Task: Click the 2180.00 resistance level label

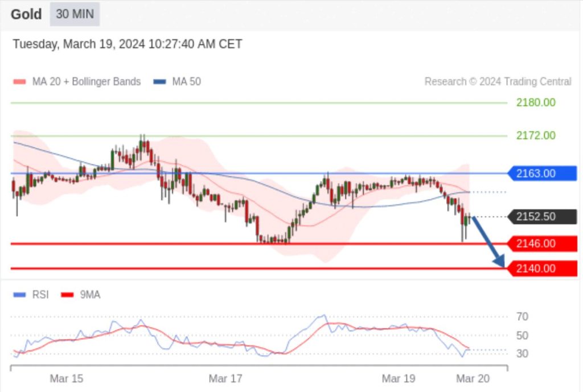Action: point(536,102)
